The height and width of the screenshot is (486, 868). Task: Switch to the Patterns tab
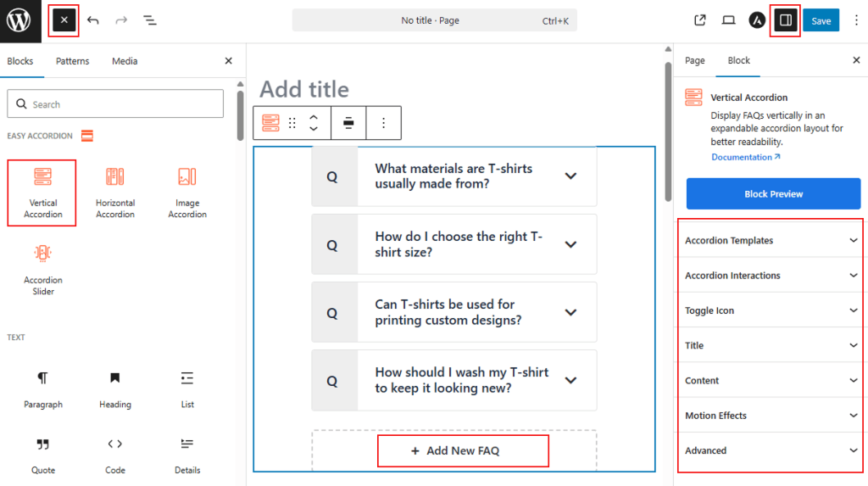[72, 61]
